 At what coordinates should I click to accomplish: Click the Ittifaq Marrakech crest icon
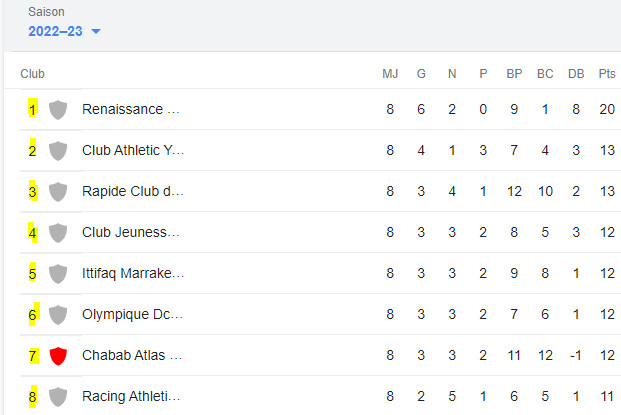58,273
